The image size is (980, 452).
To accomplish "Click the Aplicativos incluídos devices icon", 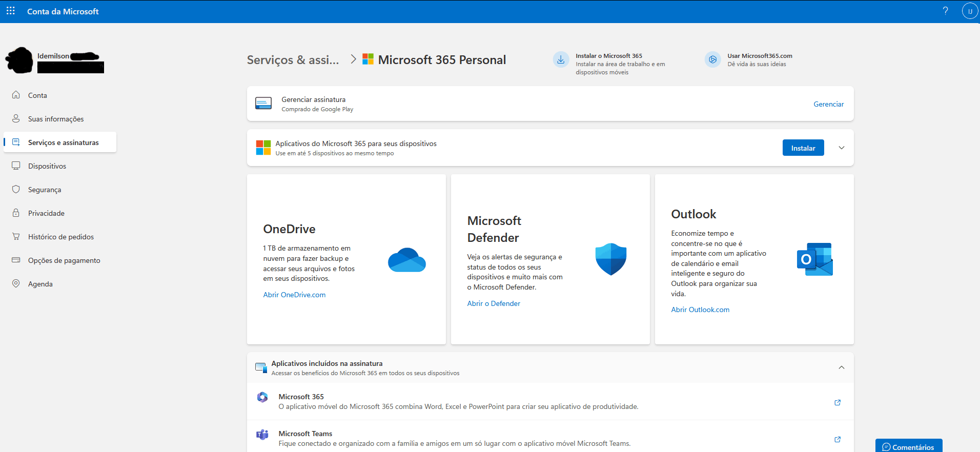I will point(261,367).
